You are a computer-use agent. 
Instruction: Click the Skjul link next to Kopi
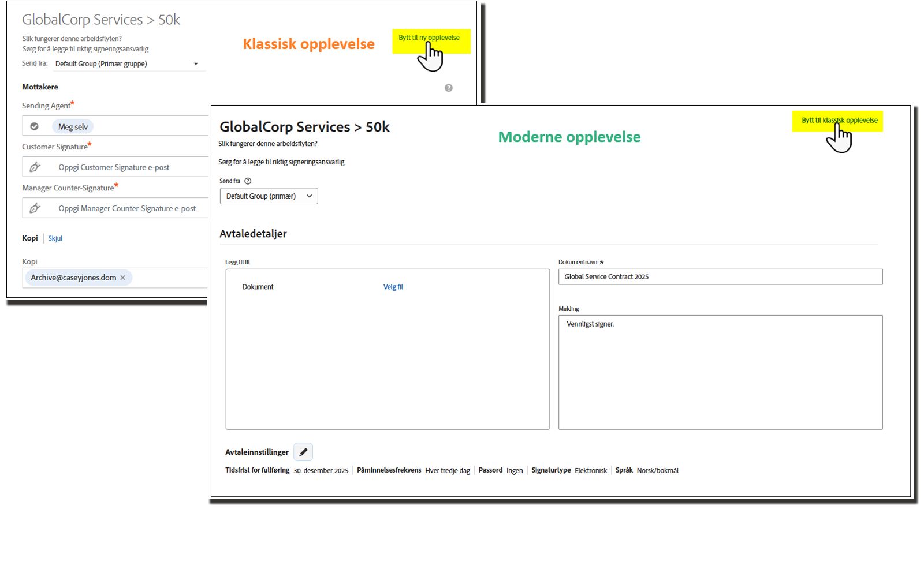pyautogui.click(x=55, y=238)
